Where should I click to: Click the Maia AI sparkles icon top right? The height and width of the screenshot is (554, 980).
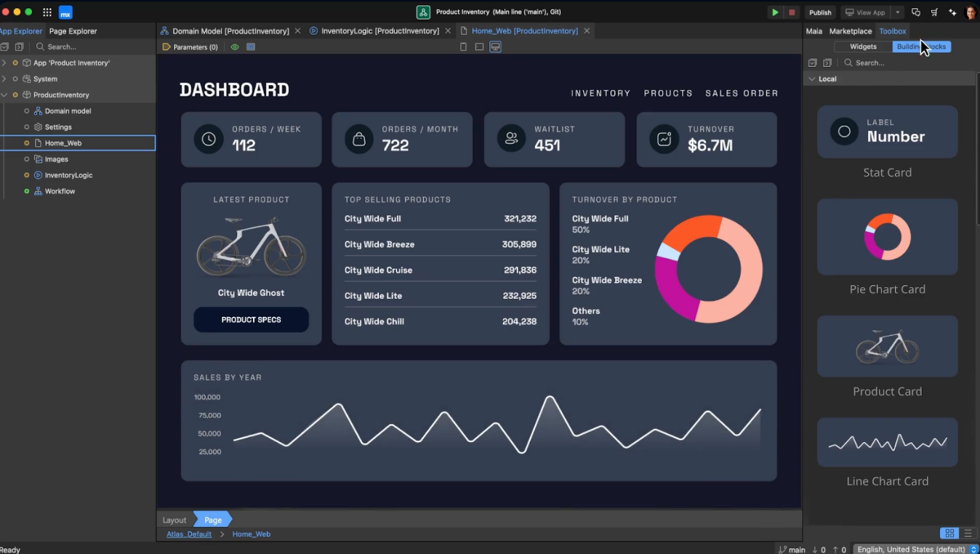tap(952, 12)
